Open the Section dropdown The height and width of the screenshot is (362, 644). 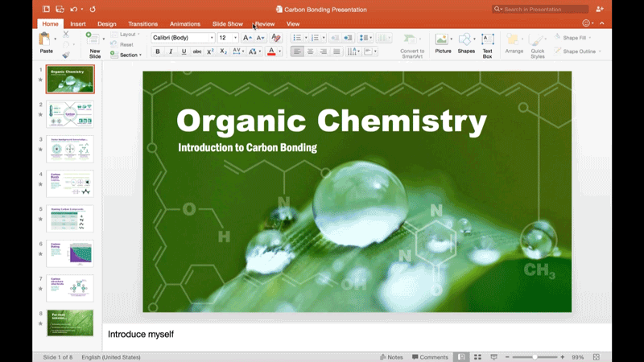pos(127,55)
